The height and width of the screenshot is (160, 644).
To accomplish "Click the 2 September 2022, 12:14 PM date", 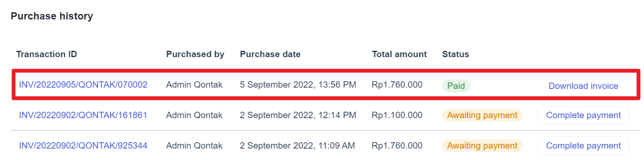I will click(298, 115).
